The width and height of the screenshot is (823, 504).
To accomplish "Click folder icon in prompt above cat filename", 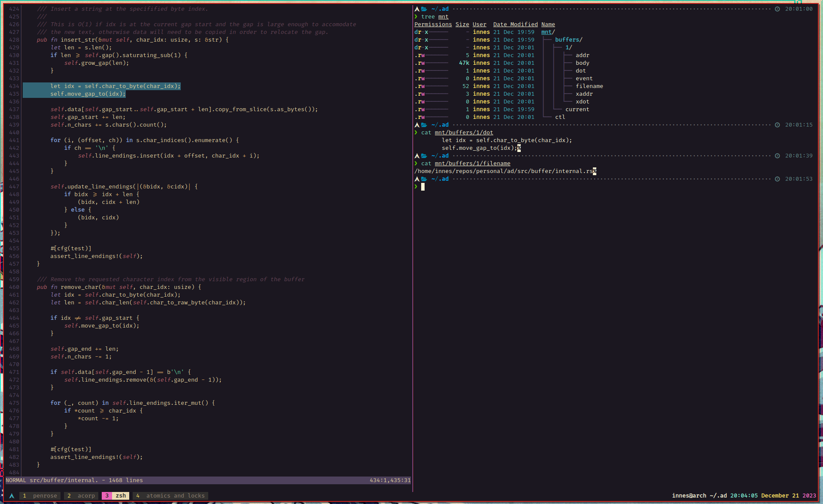I will click(424, 156).
